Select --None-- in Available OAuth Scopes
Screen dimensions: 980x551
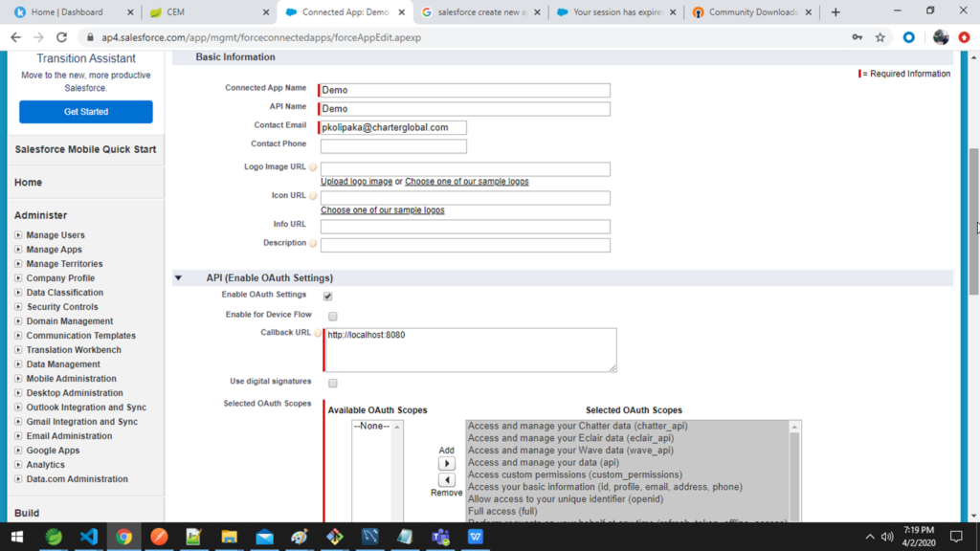tap(371, 426)
